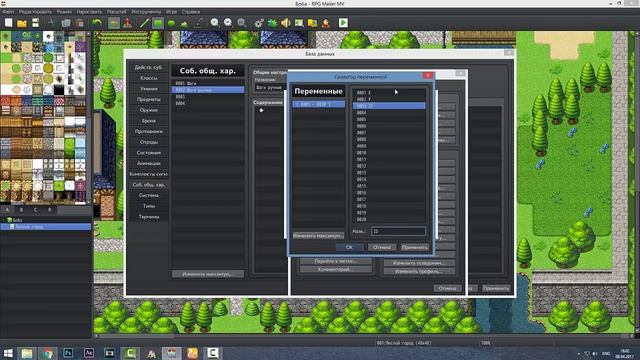Image resolution: width=640 pixels, height=360 pixels.
Task: Click OK in the variable selector dialog
Action: point(349,247)
